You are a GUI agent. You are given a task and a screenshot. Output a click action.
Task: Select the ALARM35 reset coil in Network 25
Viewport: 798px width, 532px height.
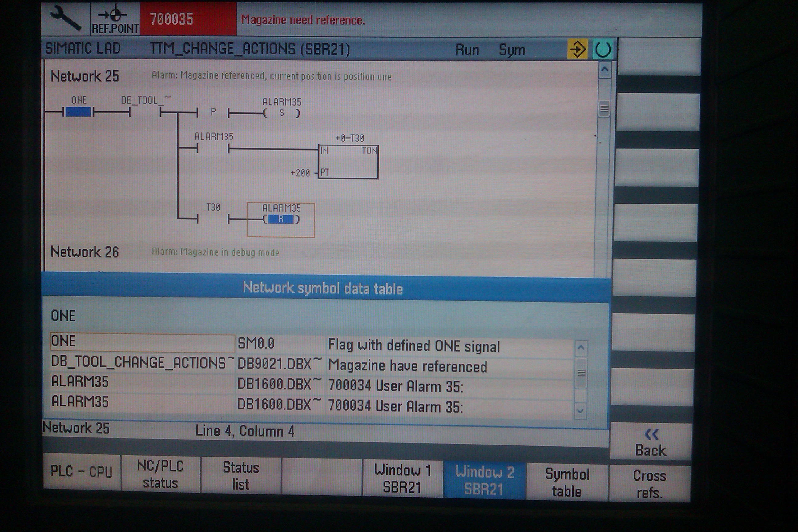(281, 220)
